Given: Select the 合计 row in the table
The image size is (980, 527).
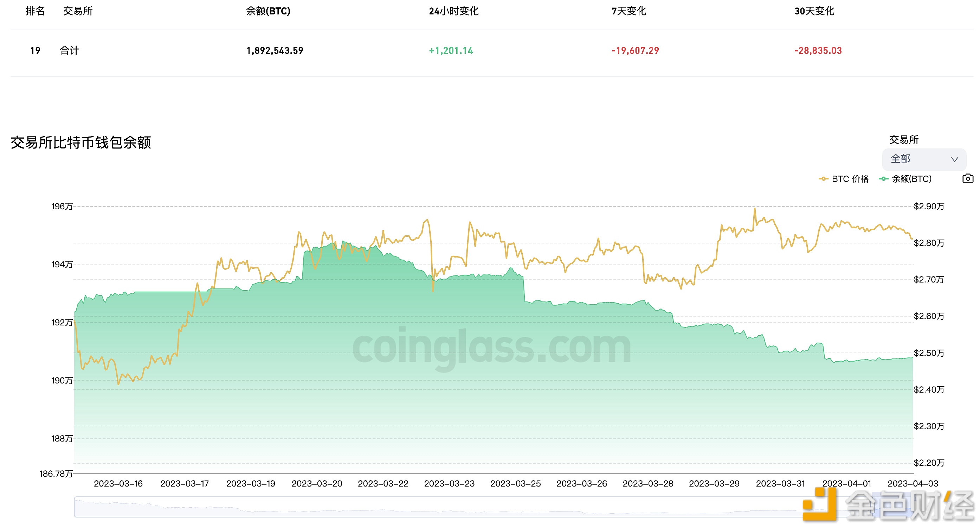Looking at the screenshot, I should pyautogui.click(x=69, y=51).
